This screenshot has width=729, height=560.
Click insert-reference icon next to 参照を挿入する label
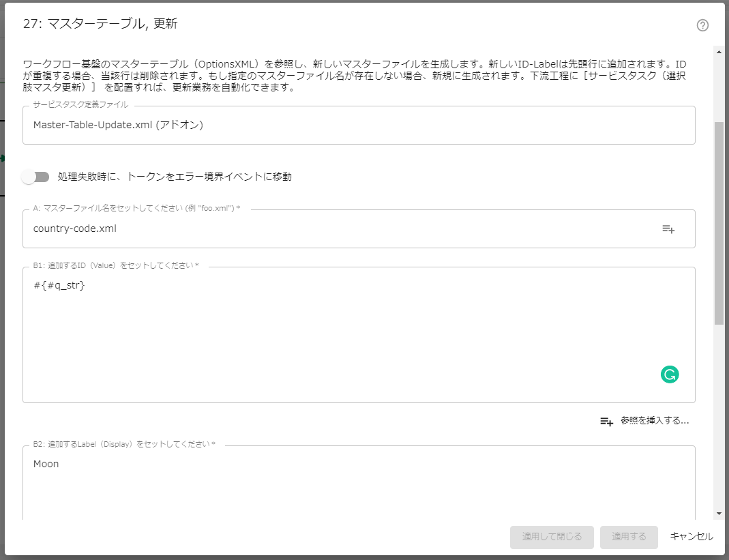pos(606,422)
